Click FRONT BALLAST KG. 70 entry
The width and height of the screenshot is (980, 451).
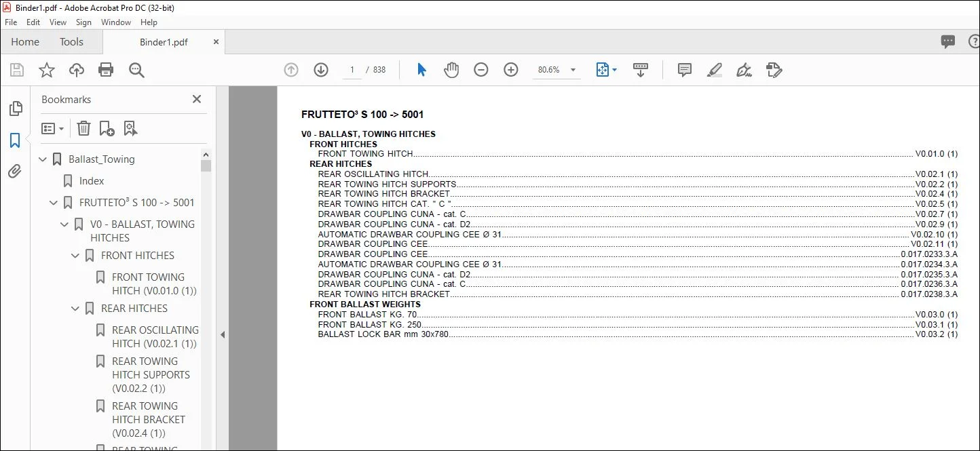637,314
